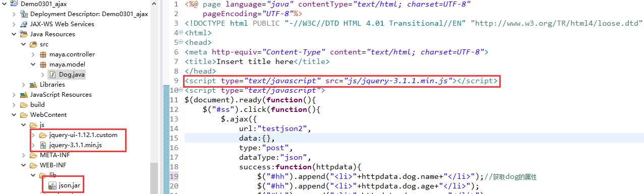The height and width of the screenshot is (194, 644).
Task: Click the 'Insert title here' text in code
Action: (255, 61)
